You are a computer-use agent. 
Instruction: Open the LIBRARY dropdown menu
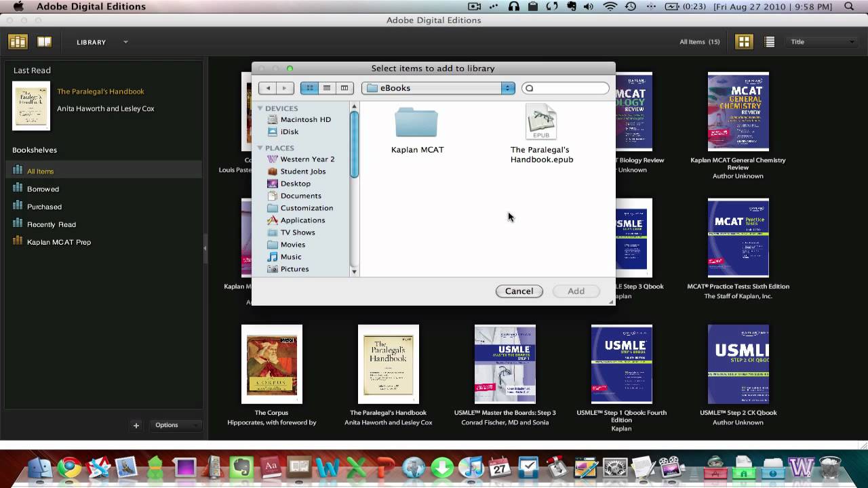tap(102, 42)
